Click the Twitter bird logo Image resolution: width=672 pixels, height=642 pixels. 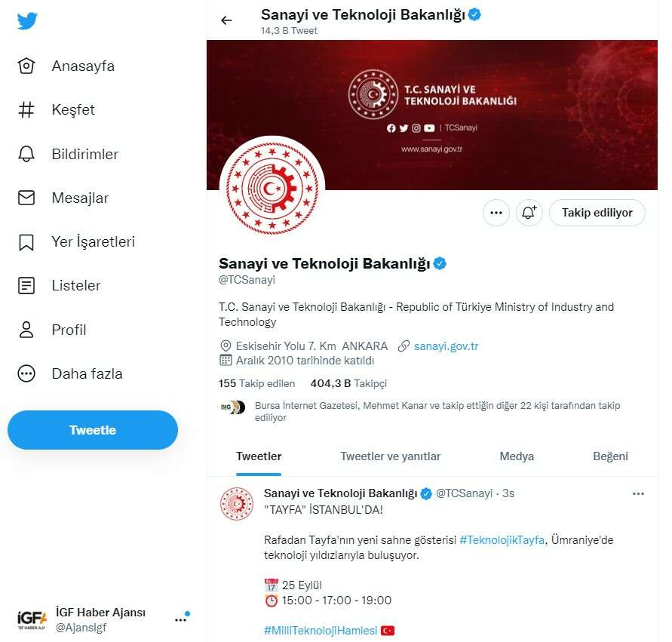point(27,21)
